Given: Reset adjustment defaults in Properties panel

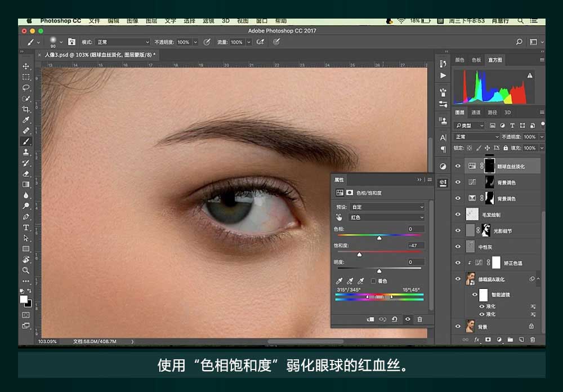Looking at the screenshot, I should pyautogui.click(x=394, y=319).
